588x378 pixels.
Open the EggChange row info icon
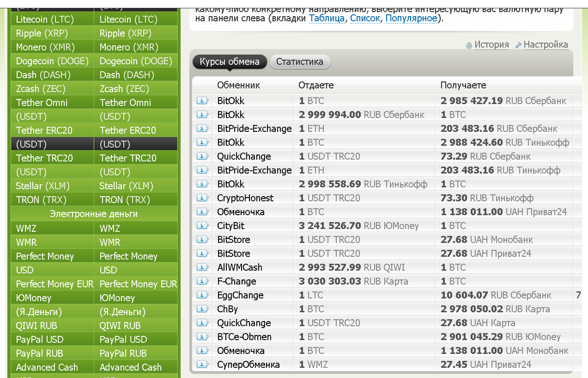[202, 295]
